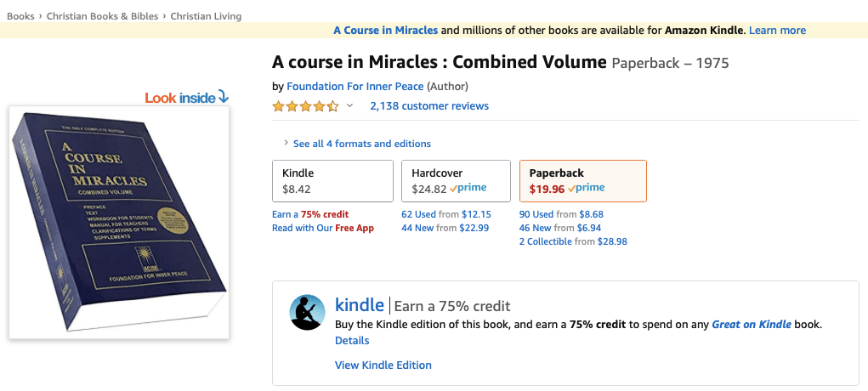Select the Kindle format option

click(x=332, y=181)
